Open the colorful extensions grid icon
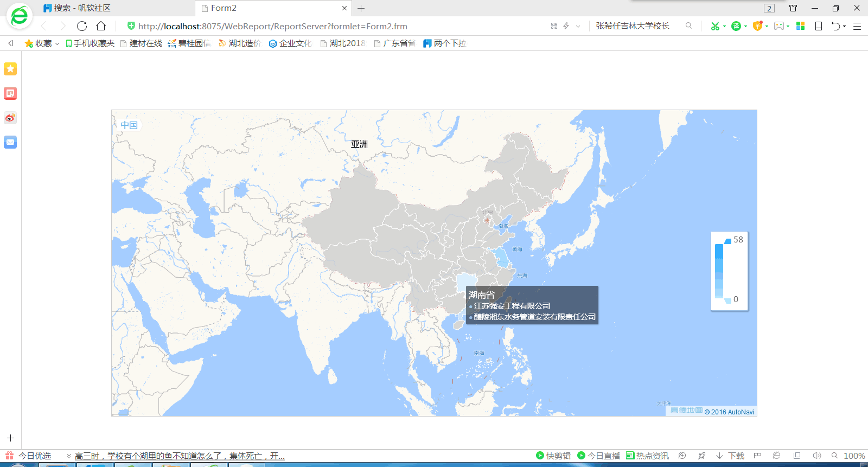Screen dimensions: 868x467 click(x=800, y=26)
